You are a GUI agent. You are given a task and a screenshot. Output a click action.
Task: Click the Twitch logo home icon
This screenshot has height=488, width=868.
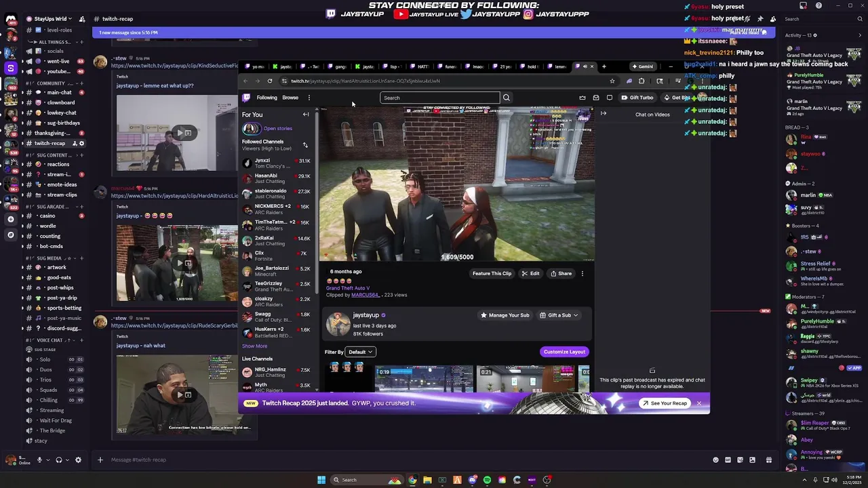click(x=246, y=98)
